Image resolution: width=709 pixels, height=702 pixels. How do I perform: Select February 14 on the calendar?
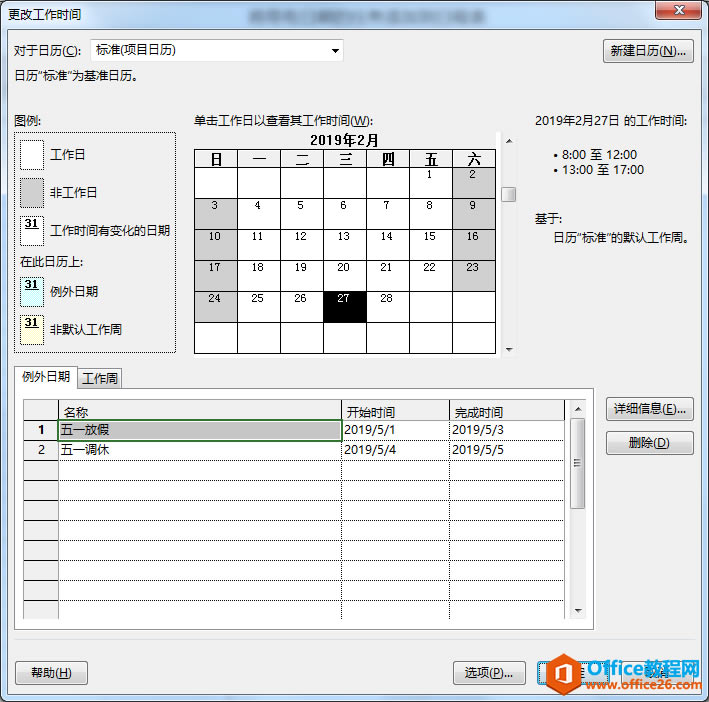388,245
